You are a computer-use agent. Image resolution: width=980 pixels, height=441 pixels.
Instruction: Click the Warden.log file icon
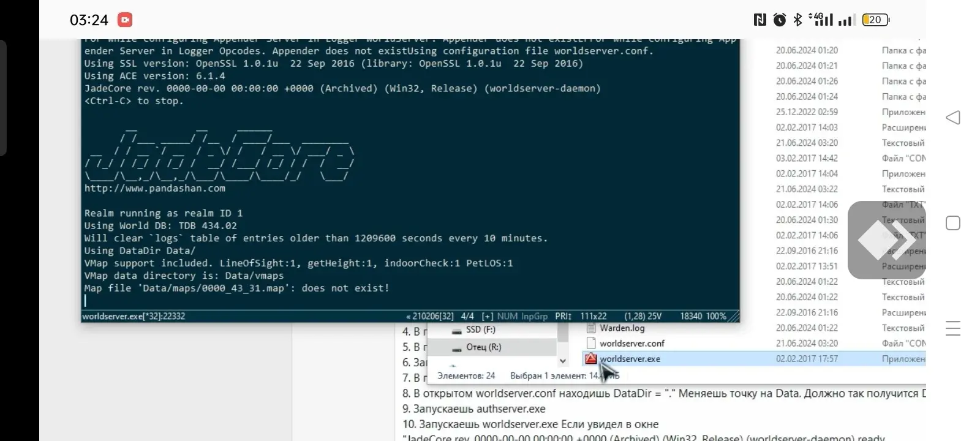590,328
